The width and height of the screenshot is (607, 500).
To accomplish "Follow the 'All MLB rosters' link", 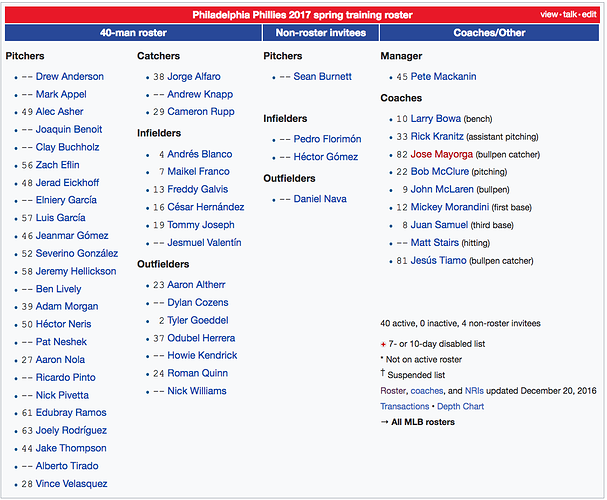I will 423,422.
